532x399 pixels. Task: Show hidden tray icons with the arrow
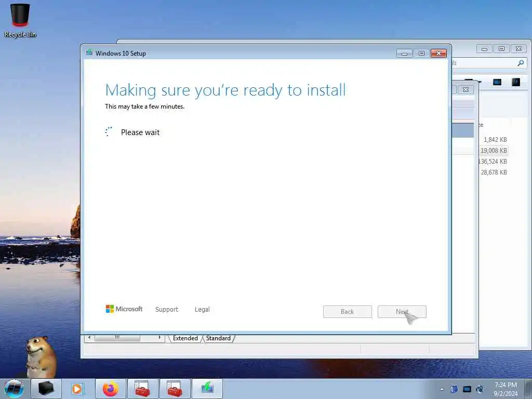[x=442, y=389]
